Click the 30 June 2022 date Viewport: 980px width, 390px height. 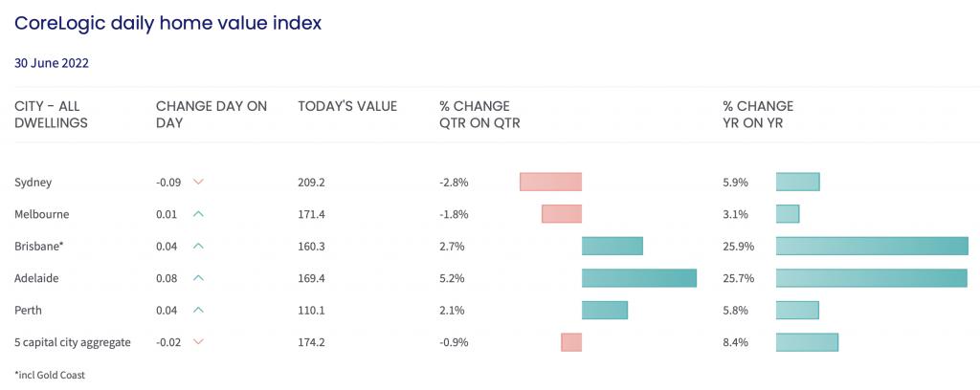pos(52,63)
